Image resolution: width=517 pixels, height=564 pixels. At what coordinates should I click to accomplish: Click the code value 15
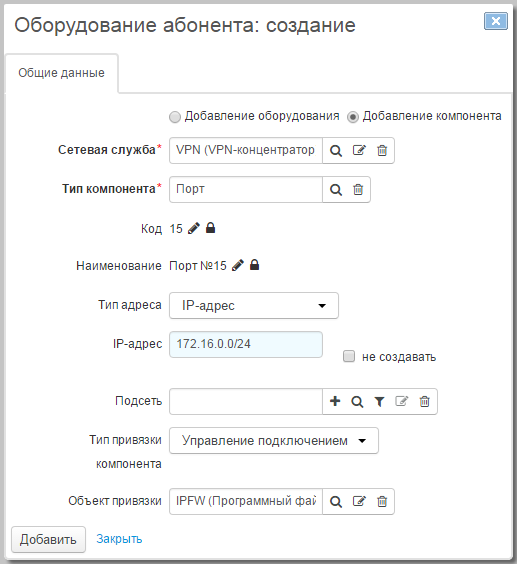pos(176,229)
